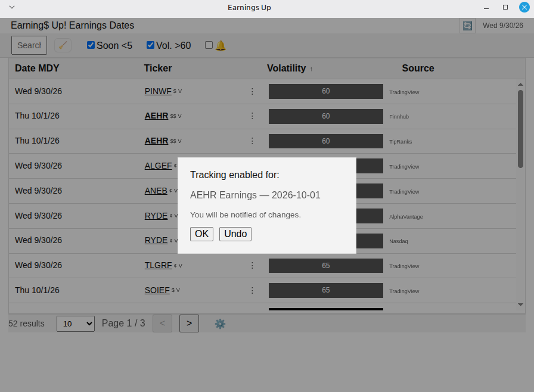Click the Wed 9/30/26 date in header

pos(502,26)
